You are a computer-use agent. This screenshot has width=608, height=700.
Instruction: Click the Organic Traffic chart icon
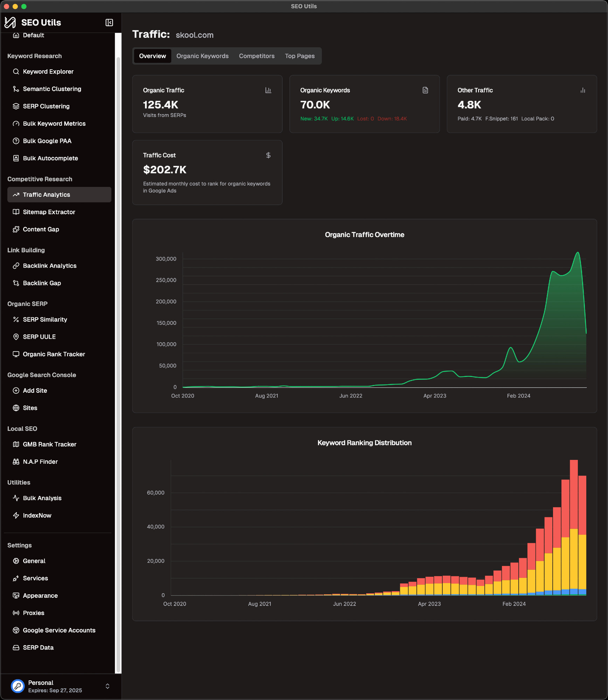tap(268, 90)
